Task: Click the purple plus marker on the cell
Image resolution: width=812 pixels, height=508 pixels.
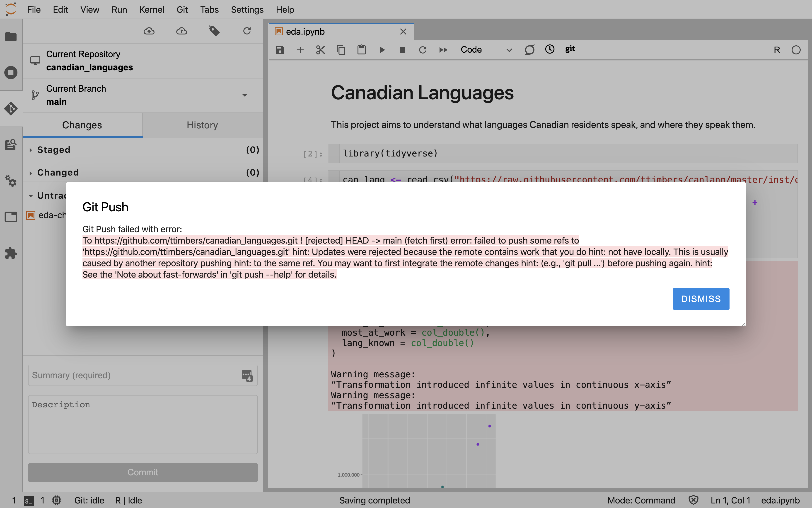Action: point(755,203)
